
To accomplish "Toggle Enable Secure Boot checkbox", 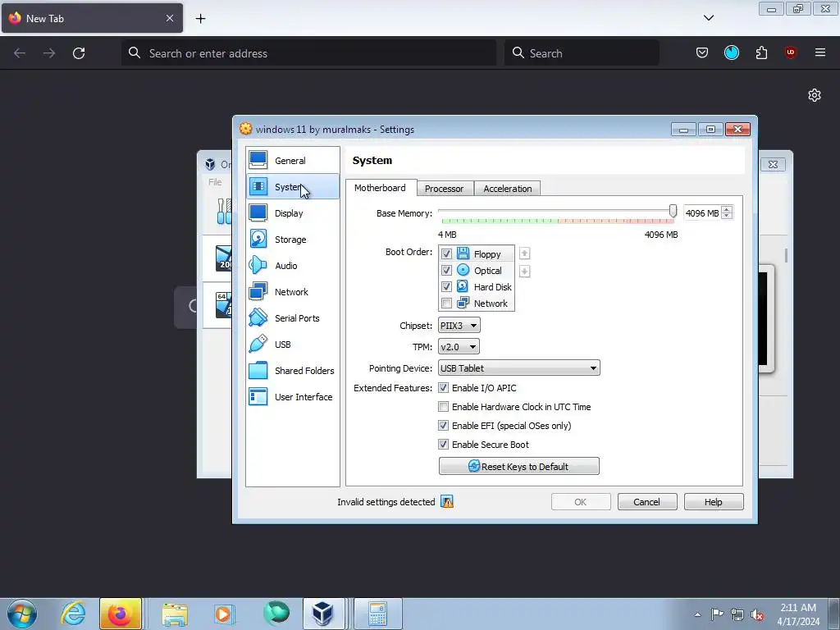I will click(x=444, y=444).
